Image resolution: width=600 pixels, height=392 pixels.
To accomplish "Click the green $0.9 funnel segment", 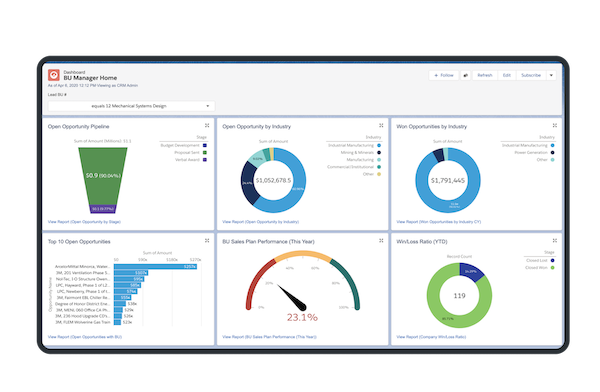I will [x=103, y=176].
